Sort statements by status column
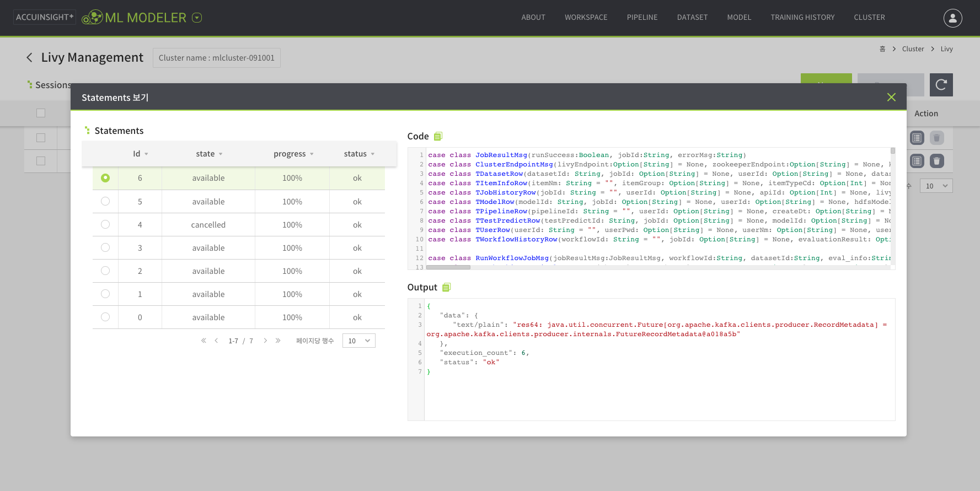The height and width of the screenshot is (491, 980). [x=359, y=154]
